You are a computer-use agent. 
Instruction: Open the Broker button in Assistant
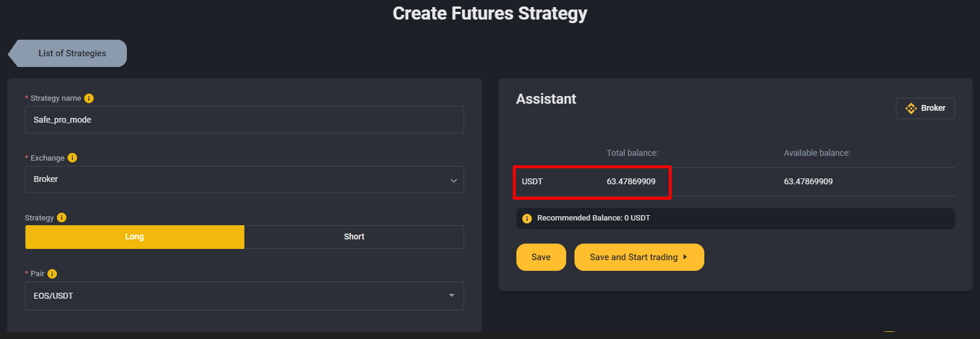[x=925, y=108]
